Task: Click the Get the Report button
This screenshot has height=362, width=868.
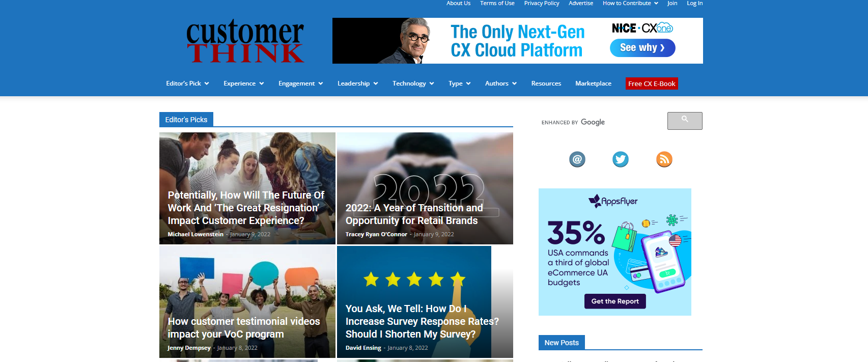Action: [615, 301]
